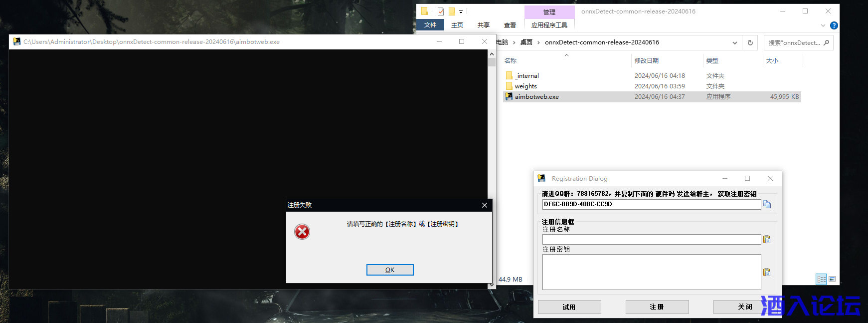Click into the 注册名称 input field
This screenshot has height=323, width=868.
pos(651,240)
